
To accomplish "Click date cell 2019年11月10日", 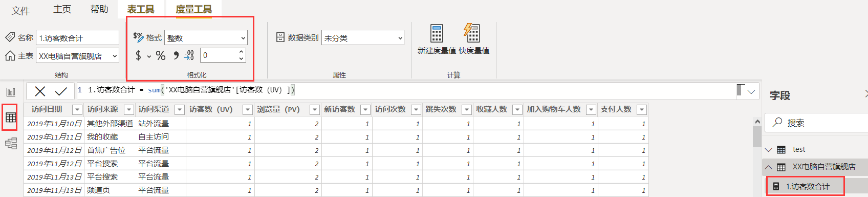I will coord(54,124).
